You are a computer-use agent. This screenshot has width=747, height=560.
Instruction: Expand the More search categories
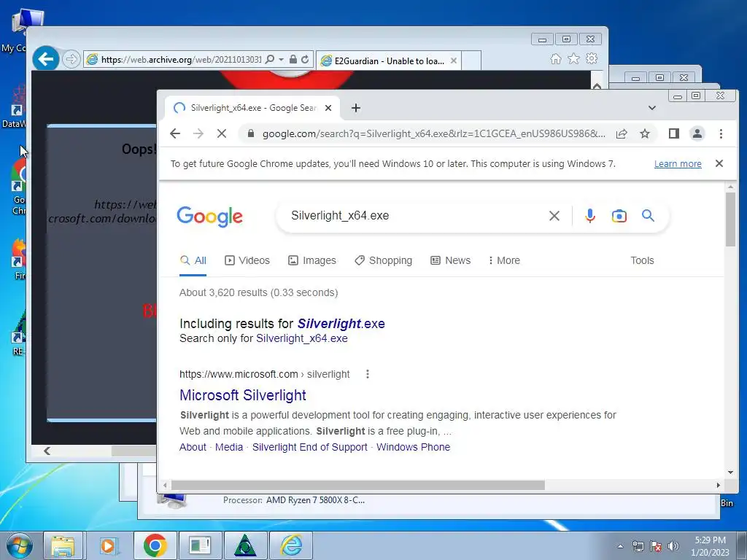click(504, 260)
